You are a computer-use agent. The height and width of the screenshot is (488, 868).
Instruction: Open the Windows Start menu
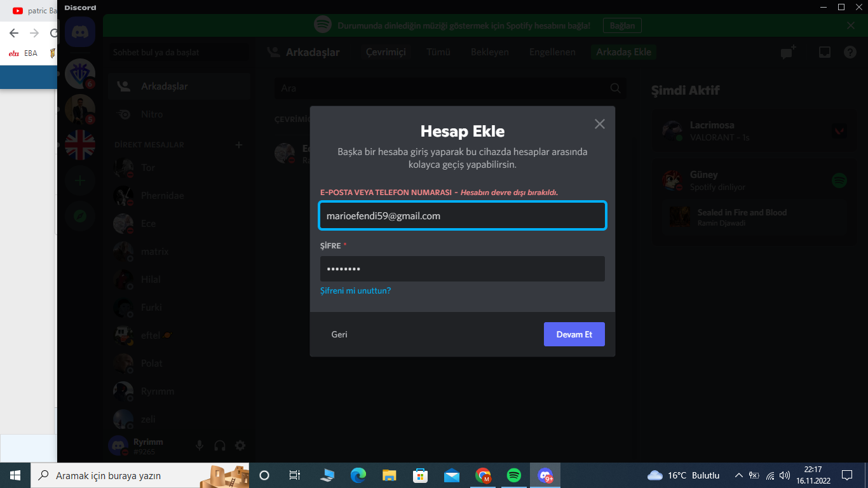(15, 475)
